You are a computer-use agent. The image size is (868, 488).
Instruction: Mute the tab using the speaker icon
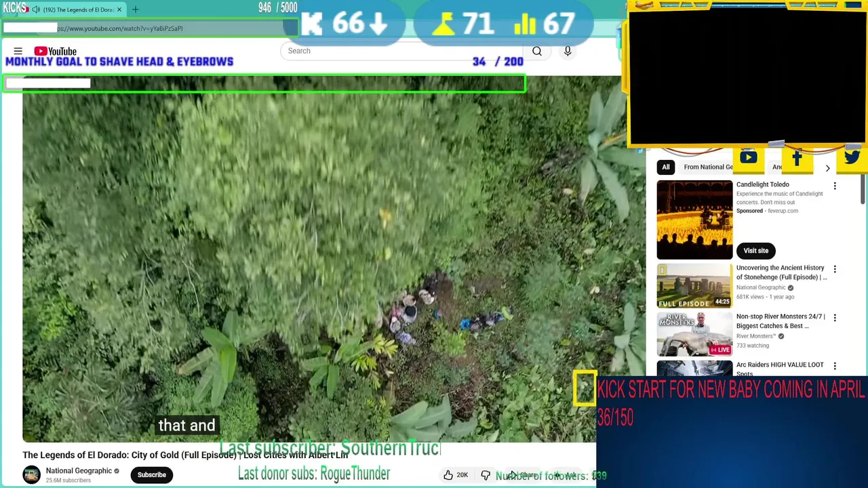tap(36, 9)
